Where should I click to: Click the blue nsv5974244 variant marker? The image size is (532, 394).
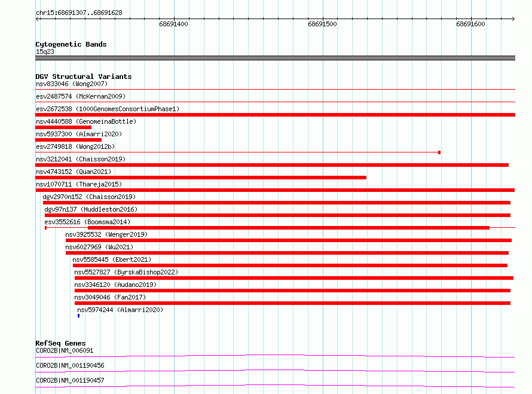point(79,316)
